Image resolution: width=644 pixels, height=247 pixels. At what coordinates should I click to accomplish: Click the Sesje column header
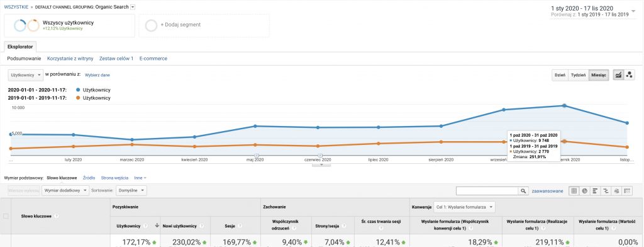pos(230,226)
